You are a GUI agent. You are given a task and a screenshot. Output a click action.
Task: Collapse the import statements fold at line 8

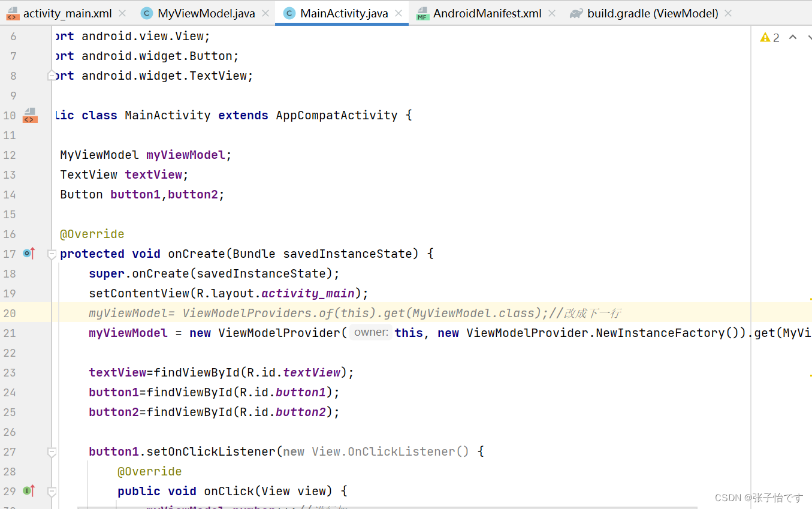[x=52, y=76]
